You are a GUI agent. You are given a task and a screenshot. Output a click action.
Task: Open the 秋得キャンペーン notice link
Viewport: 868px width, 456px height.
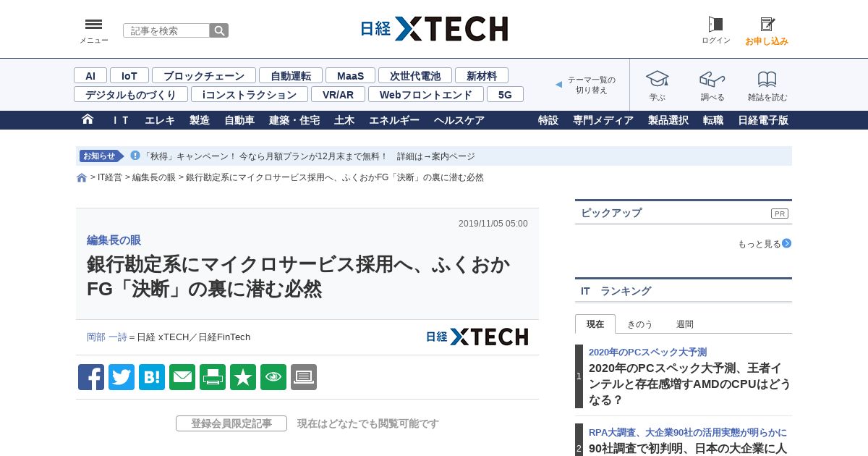(x=310, y=156)
